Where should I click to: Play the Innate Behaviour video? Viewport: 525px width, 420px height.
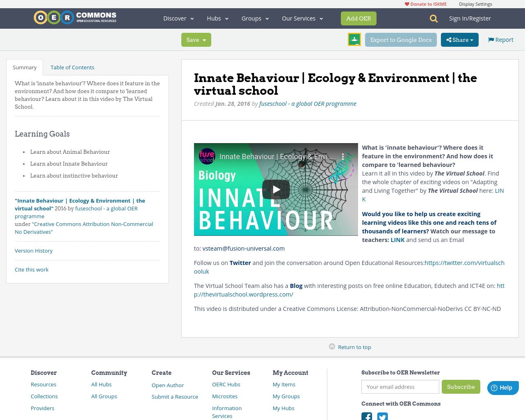pyautogui.click(x=276, y=189)
